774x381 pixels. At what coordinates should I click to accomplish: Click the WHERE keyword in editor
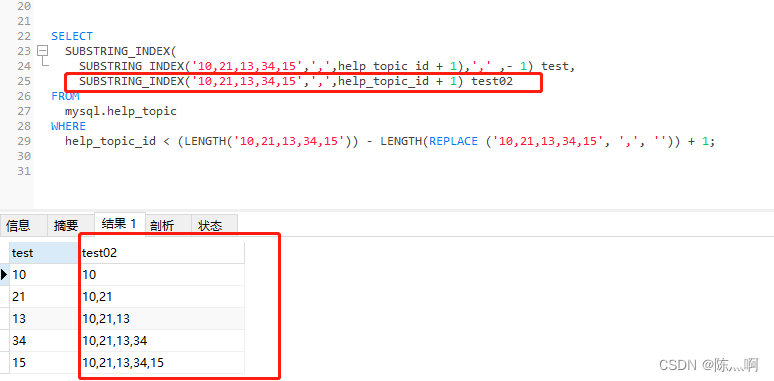pyautogui.click(x=69, y=126)
